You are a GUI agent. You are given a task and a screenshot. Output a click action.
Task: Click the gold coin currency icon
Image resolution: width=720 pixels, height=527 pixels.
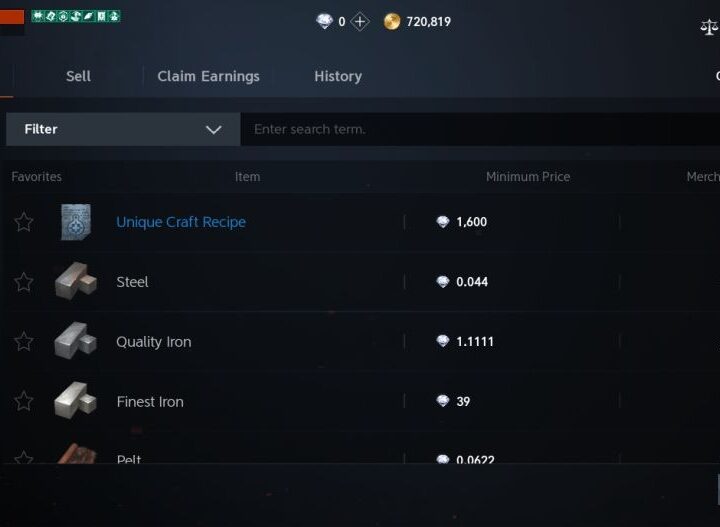coord(392,22)
